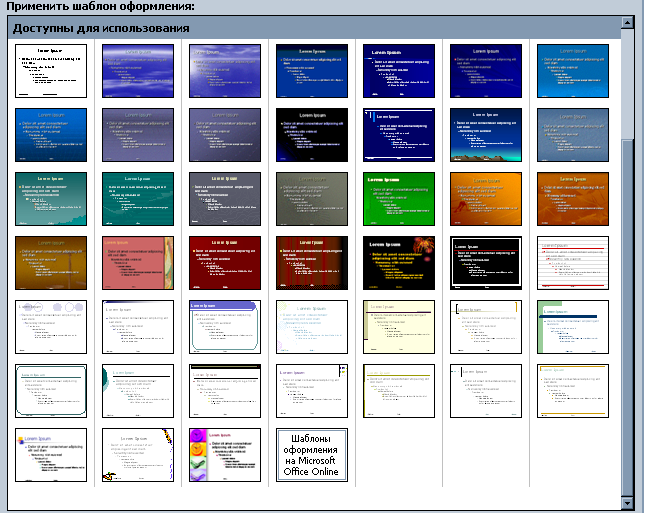
Task: Select the pale yellow background template
Action: 399,327
